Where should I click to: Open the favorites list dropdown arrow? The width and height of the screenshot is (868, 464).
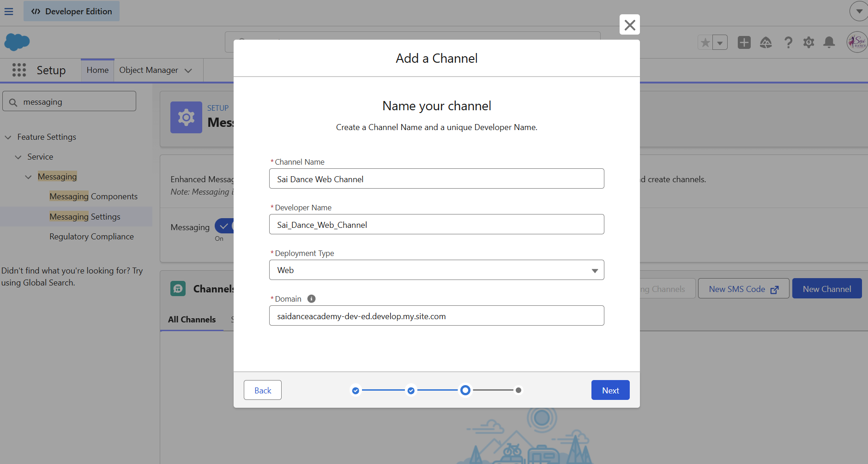click(720, 42)
